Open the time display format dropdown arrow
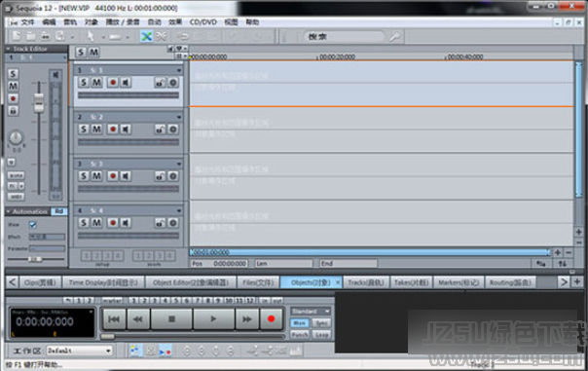588x371 pixels. (91, 312)
